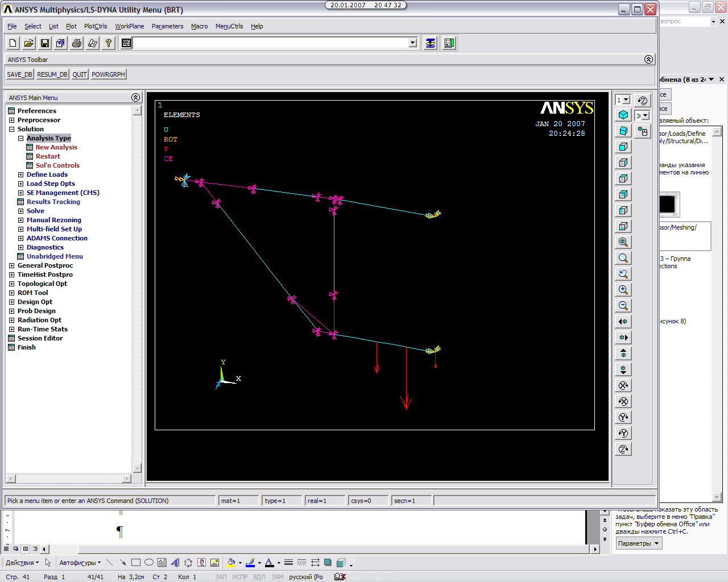
Task: Click the QUIT button in ANSYS Toolbar
Action: click(80, 74)
